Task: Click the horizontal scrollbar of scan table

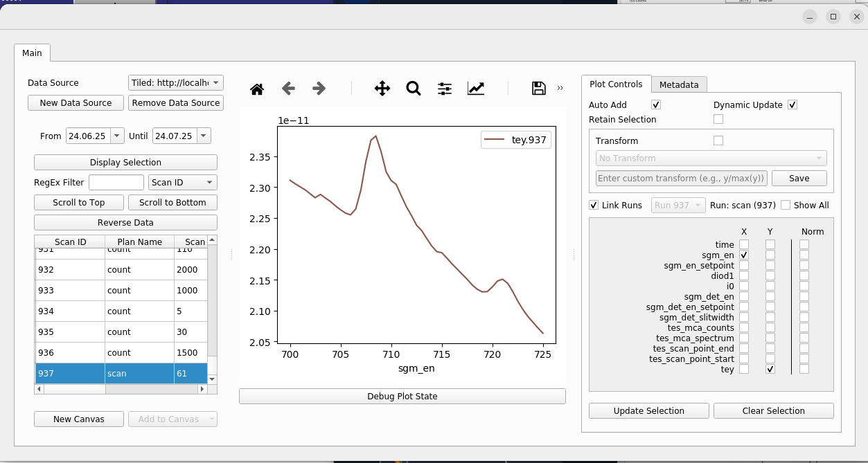Action: click(121, 389)
